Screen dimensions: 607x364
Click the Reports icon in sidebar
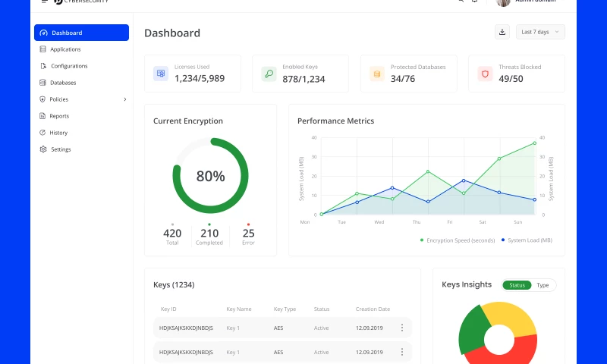click(x=43, y=116)
